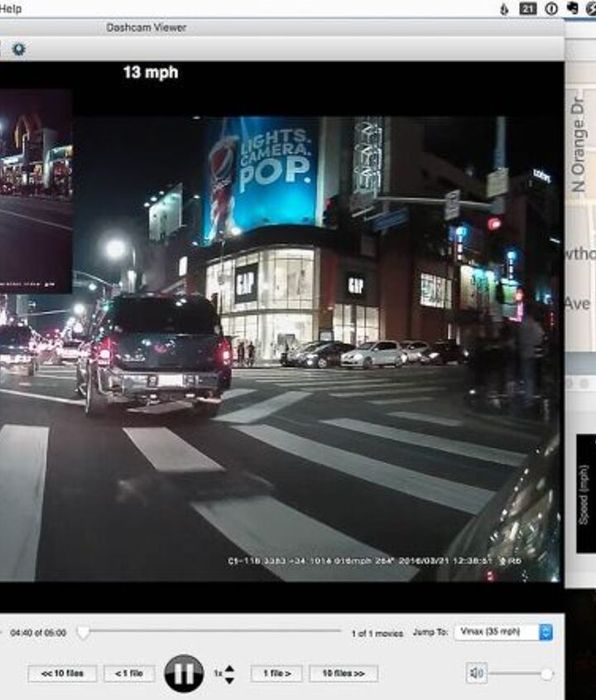596x700 pixels.
Task: Pause the dashcam video playback
Action: pyautogui.click(x=184, y=673)
